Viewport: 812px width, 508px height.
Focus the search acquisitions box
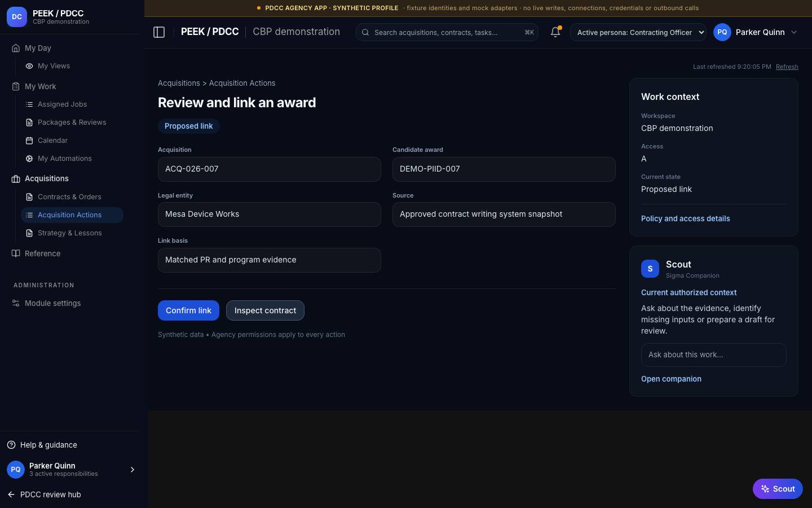click(x=447, y=32)
